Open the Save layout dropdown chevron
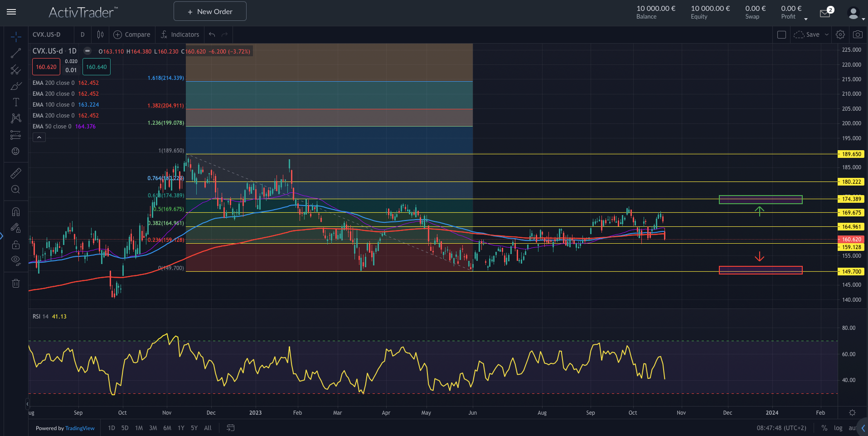 (827, 34)
